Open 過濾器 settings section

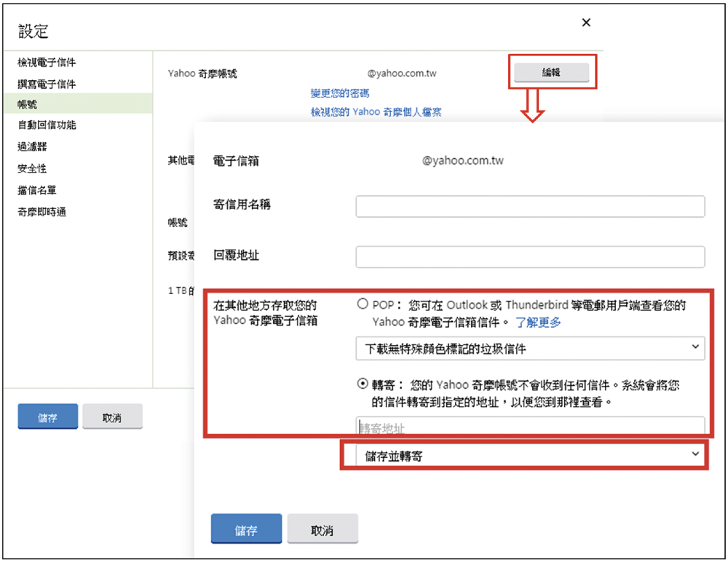click(x=32, y=146)
